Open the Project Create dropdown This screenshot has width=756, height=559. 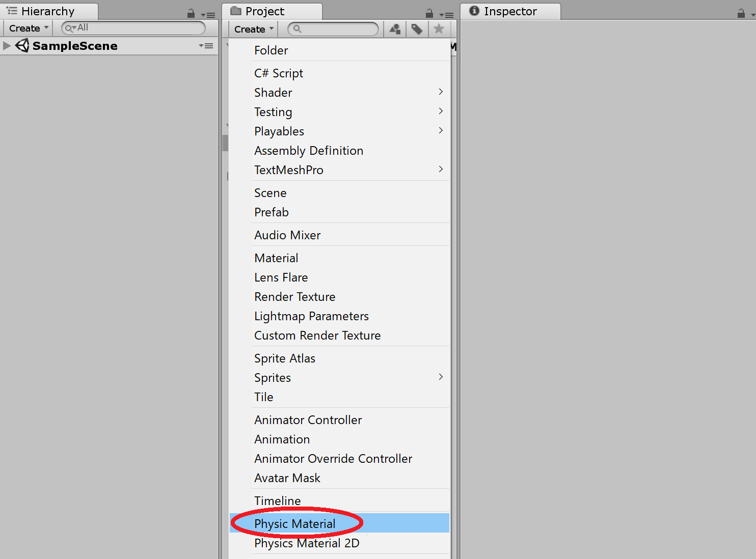pos(254,30)
